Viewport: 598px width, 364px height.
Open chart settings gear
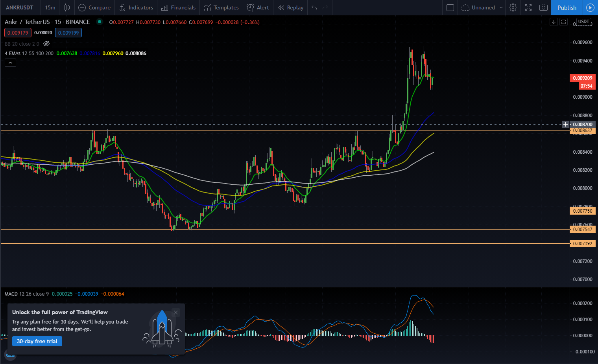click(x=513, y=7)
